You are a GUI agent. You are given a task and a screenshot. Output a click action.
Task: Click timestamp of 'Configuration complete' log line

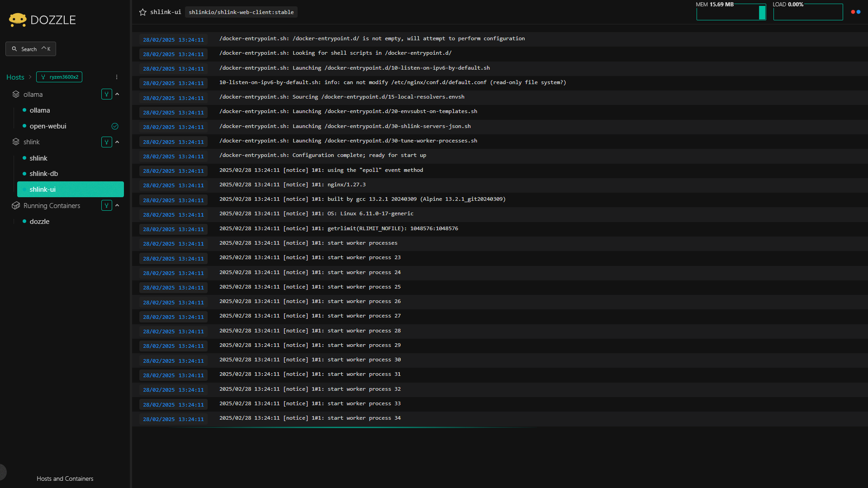(173, 156)
